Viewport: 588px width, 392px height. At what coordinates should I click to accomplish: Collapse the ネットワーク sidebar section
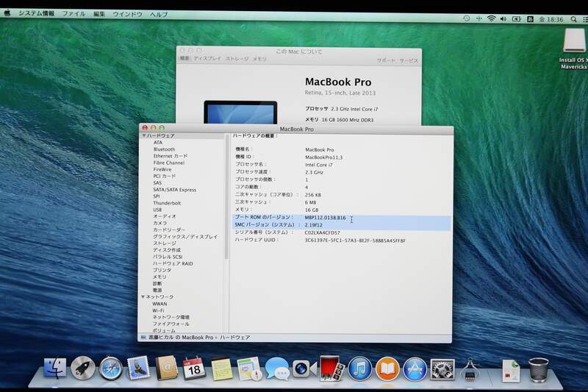[x=144, y=296]
